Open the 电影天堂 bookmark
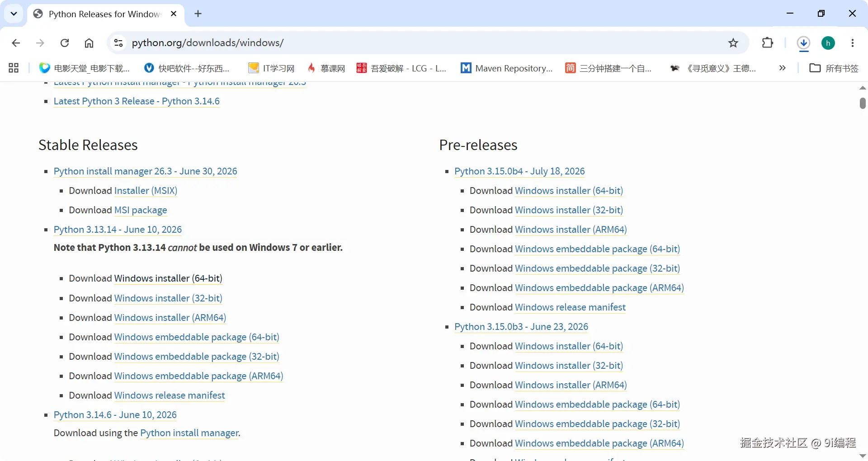This screenshot has width=868, height=461. [85, 68]
